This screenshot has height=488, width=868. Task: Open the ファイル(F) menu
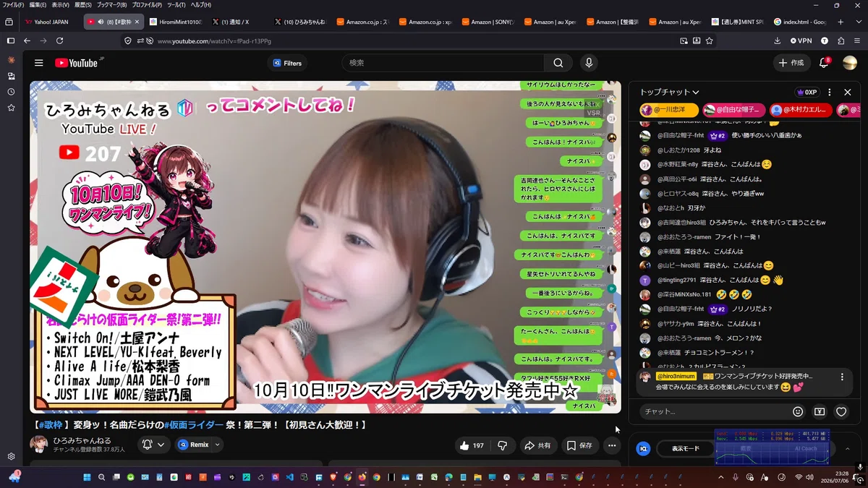click(x=13, y=5)
